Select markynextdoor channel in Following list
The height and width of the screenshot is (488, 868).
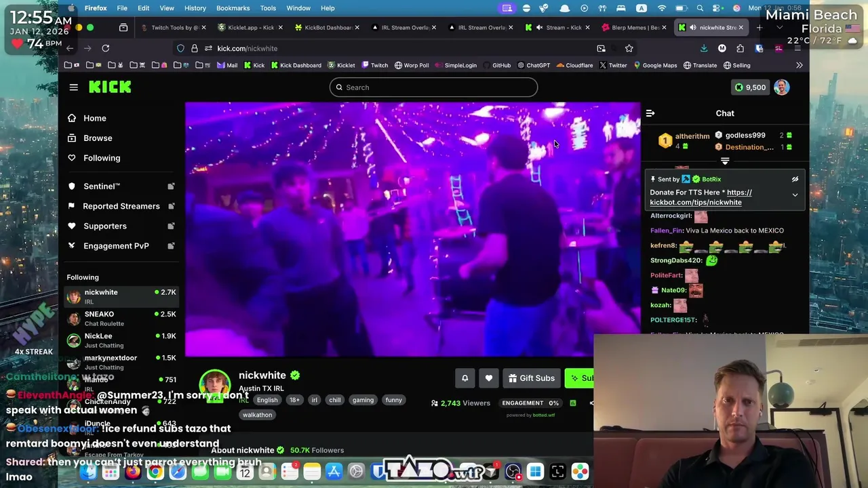[x=122, y=362]
